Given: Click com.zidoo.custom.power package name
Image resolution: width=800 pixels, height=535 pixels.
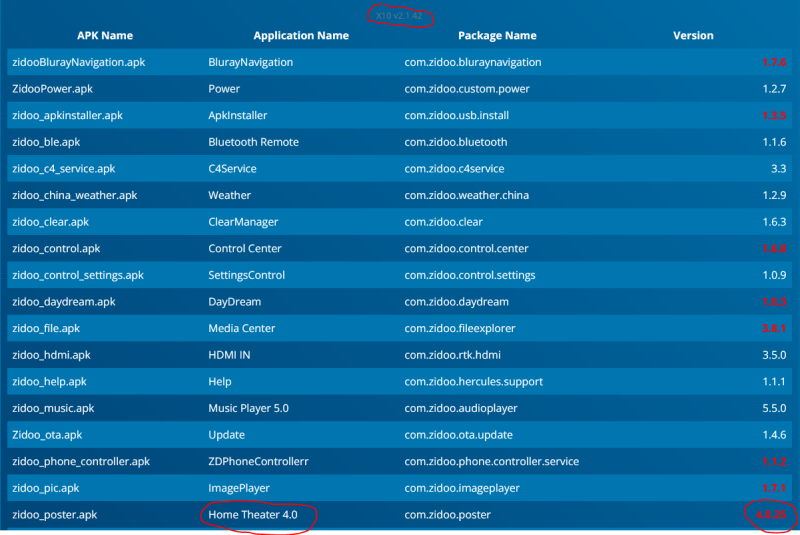Looking at the screenshot, I should point(467,89).
